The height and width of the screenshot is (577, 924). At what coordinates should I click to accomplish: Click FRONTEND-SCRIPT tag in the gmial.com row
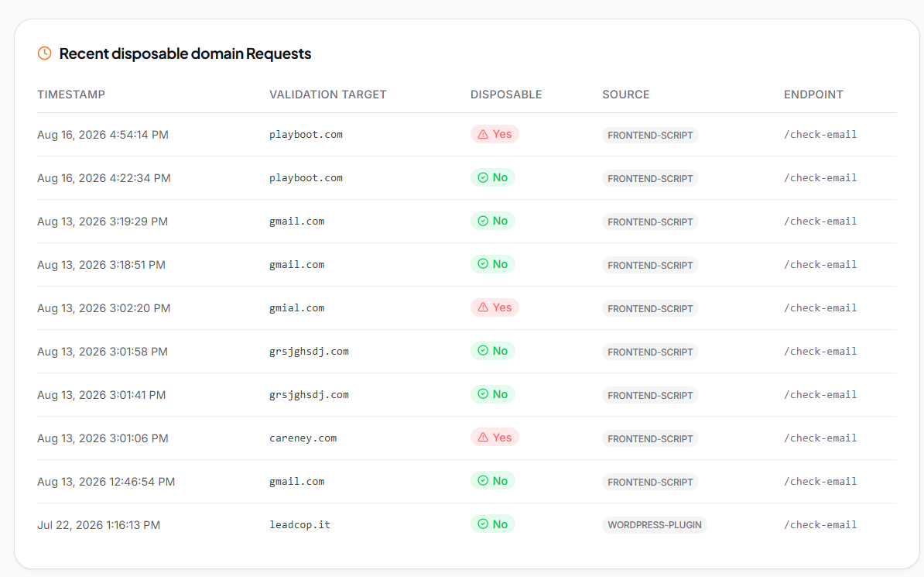tap(650, 308)
